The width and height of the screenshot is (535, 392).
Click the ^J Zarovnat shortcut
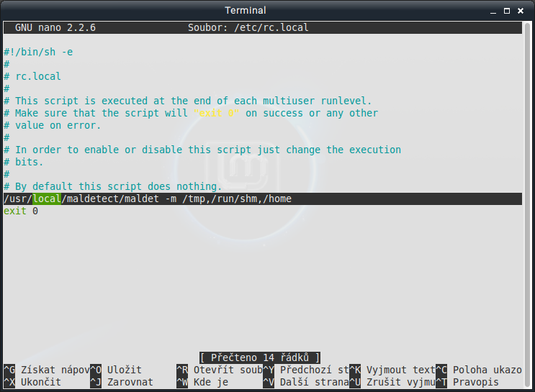(122, 382)
